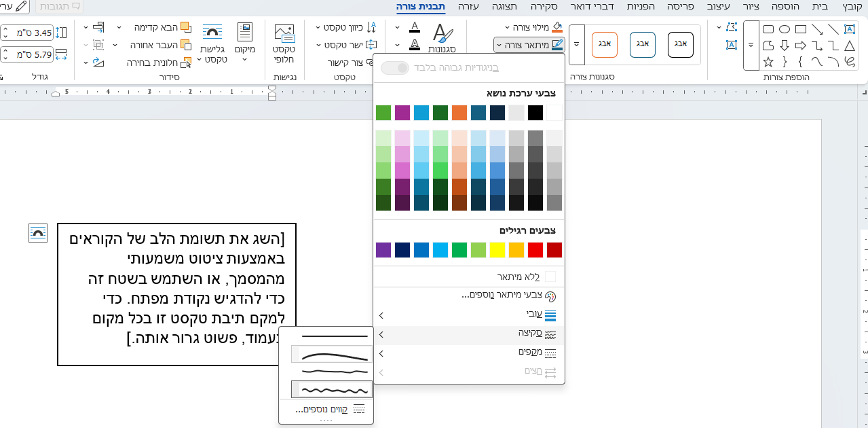Open the Shape Fill (מילוי צורה) dropdown arrow
Screen dimensions: 868x428
pyautogui.click(x=508, y=27)
